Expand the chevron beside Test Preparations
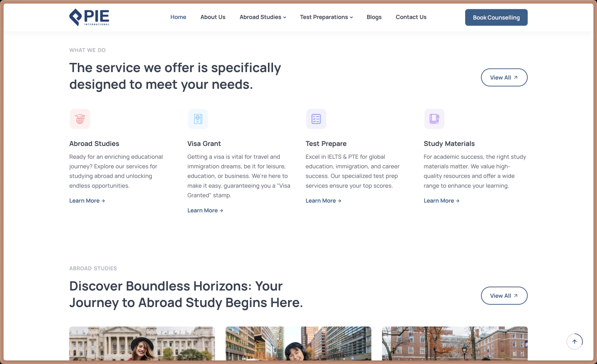Viewport: 597px width, 364px height. pos(351,17)
